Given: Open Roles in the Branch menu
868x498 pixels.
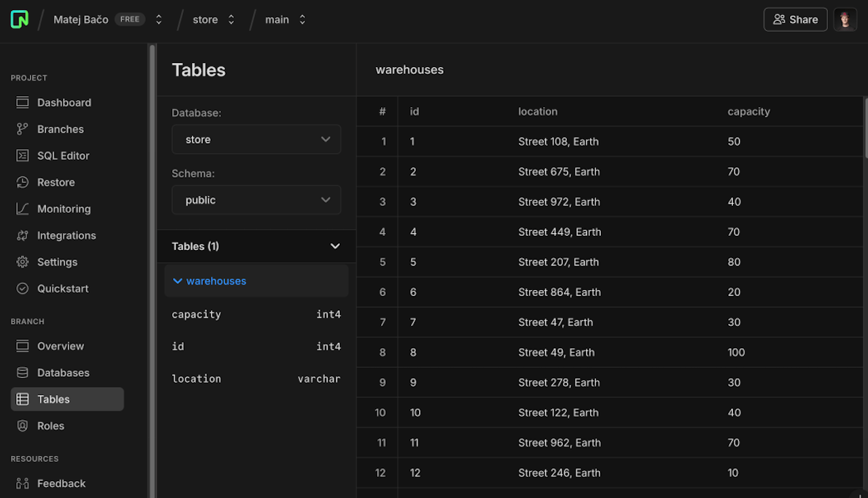Looking at the screenshot, I should click(51, 426).
